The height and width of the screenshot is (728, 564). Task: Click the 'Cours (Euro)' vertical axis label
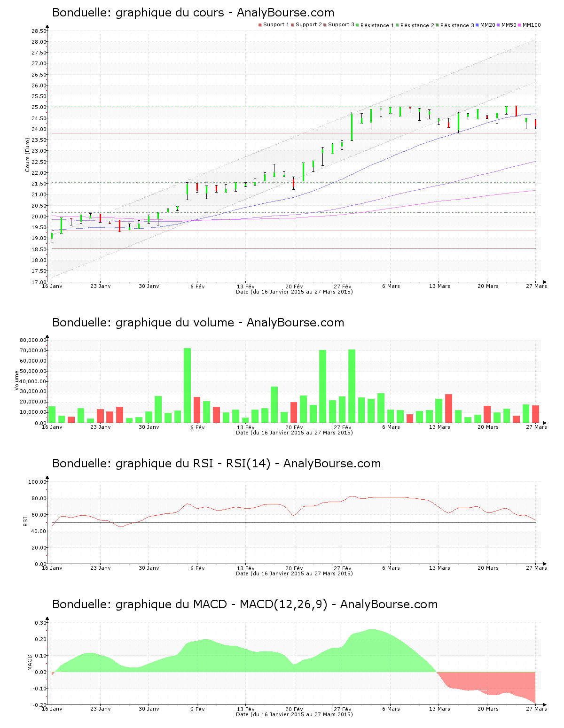click(27, 155)
